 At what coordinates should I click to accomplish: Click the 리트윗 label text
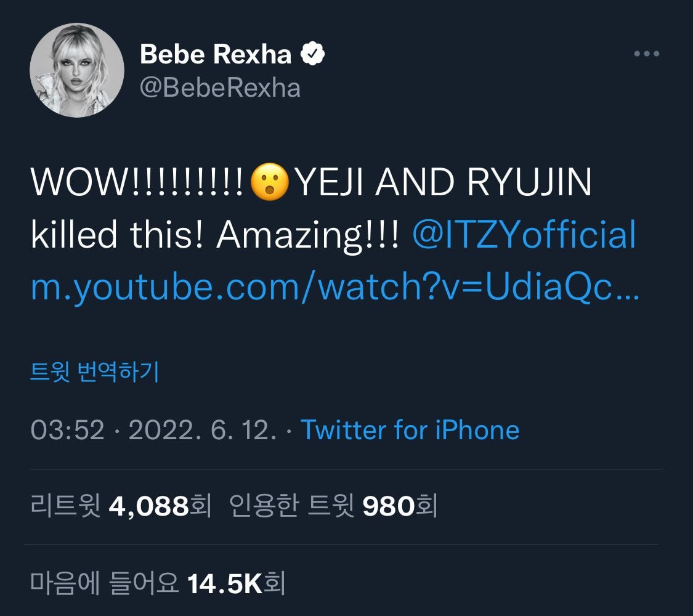coord(65,506)
